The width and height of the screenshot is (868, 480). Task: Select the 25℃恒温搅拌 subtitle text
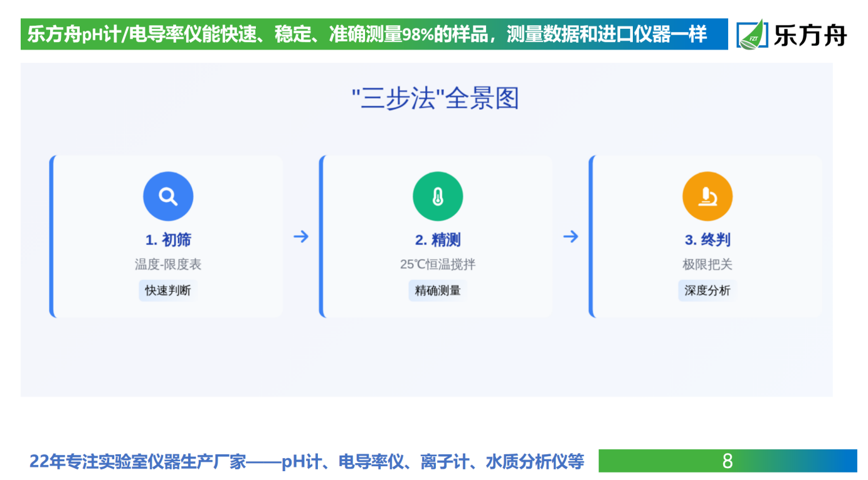tap(438, 265)
